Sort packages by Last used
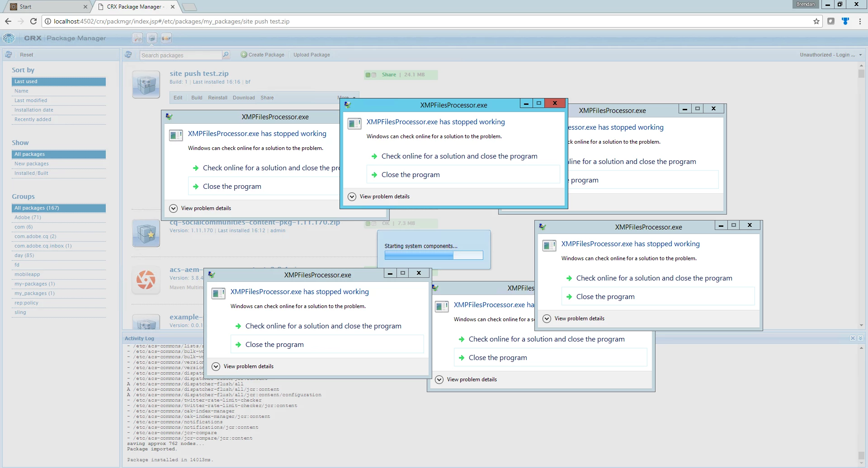 pyautogui.click(x=59, y=81)
